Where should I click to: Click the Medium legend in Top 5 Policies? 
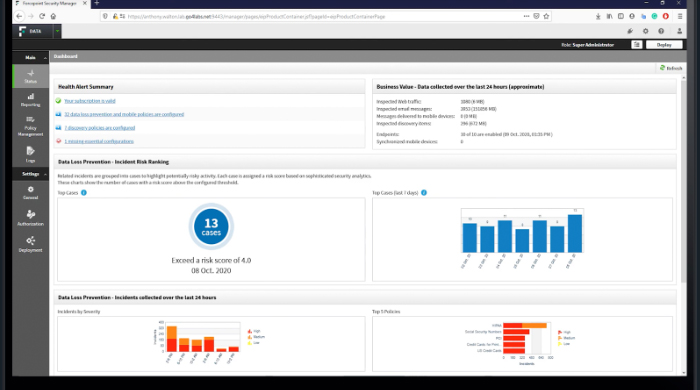pyautogui.click(x=567, y=338)
